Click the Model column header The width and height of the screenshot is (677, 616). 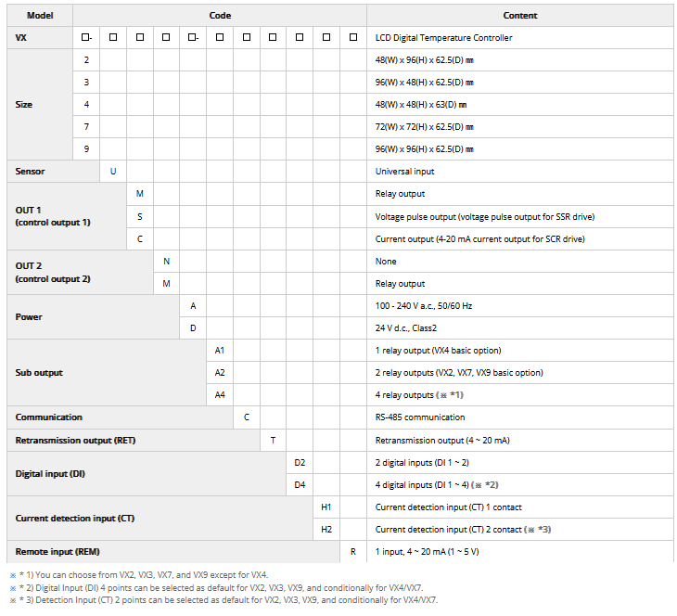coord(40,16)
